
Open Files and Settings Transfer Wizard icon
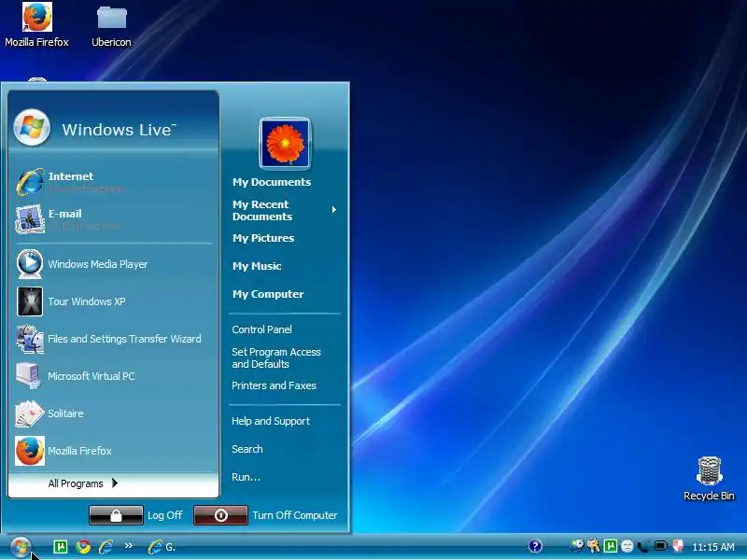coord(30,339)
